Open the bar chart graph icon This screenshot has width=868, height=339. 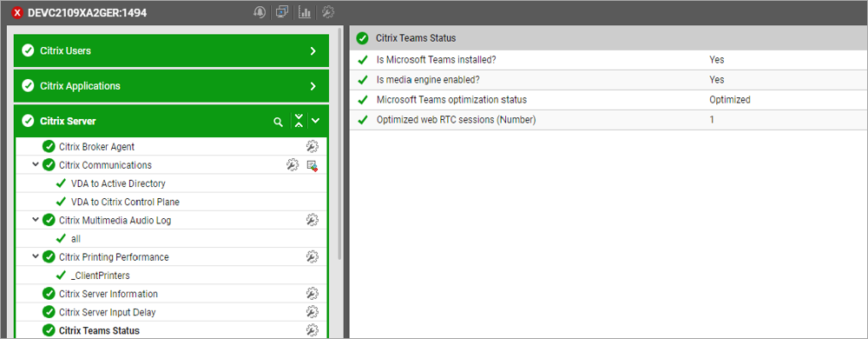pyautogui.click(x=305, y=12)
